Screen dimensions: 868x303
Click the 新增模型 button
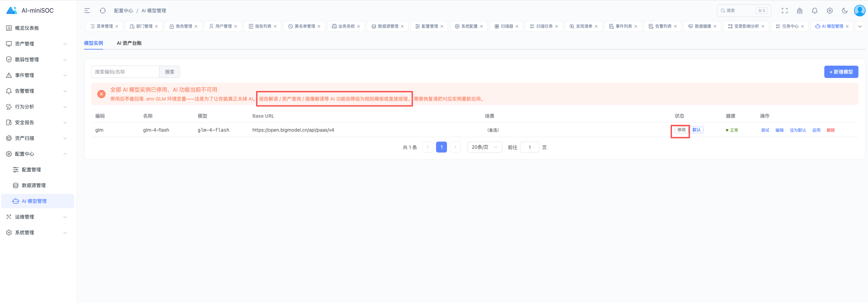[x=841, y=72]
